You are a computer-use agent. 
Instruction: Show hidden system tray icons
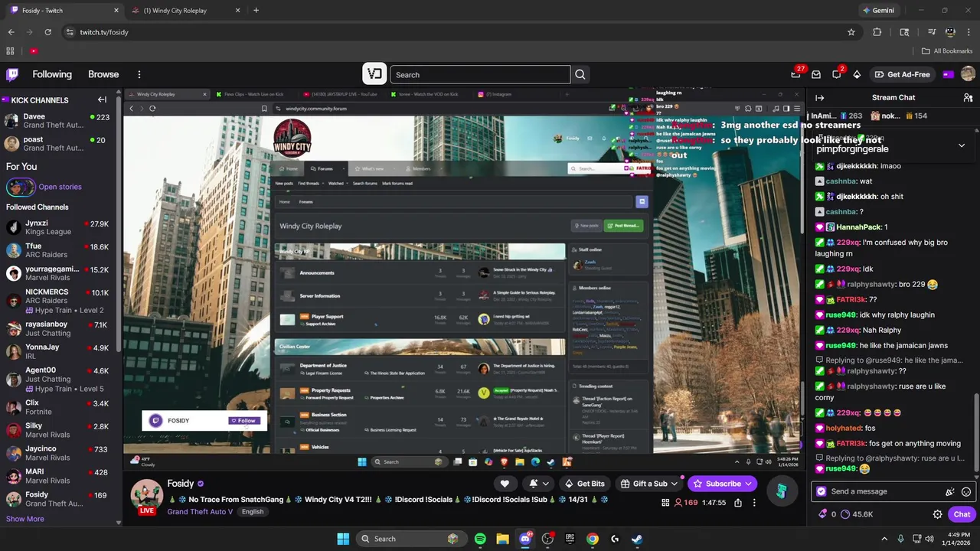point(884,539)
